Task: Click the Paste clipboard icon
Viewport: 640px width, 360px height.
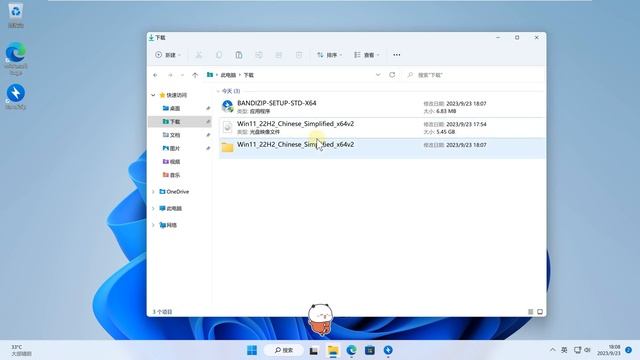Action: point(239,55)
